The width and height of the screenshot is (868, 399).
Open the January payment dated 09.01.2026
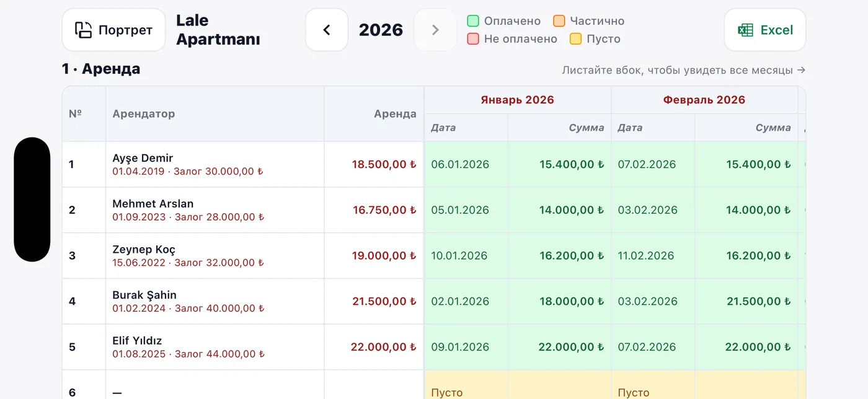pos(460,347)
